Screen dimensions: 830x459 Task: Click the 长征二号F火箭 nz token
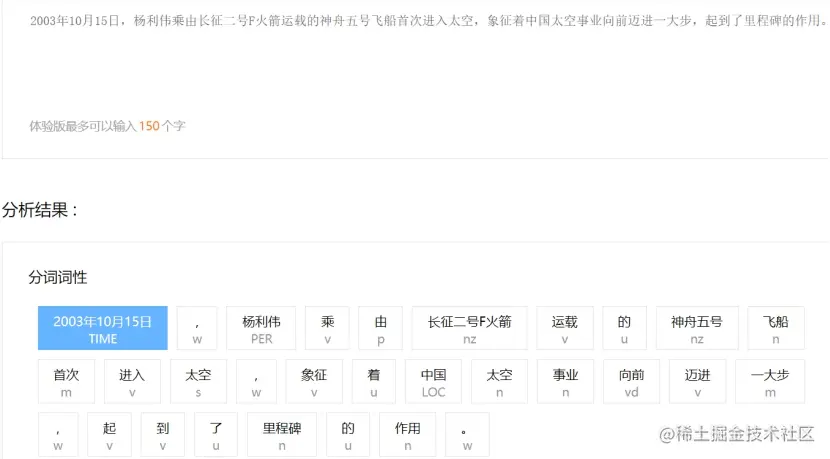pos(470,328)
